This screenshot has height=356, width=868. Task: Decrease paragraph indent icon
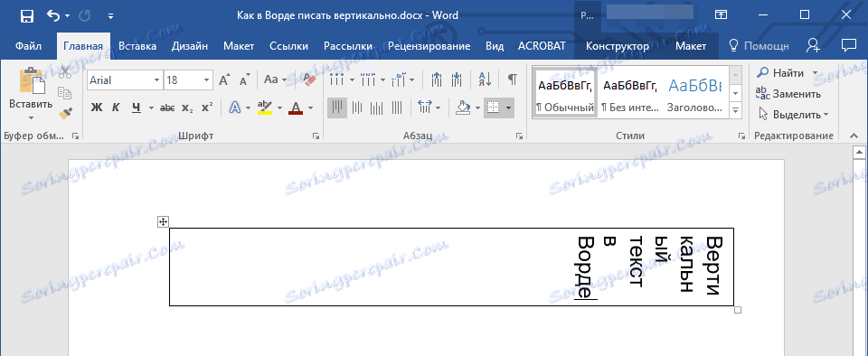pyautogui.click(x=437, y=80)
